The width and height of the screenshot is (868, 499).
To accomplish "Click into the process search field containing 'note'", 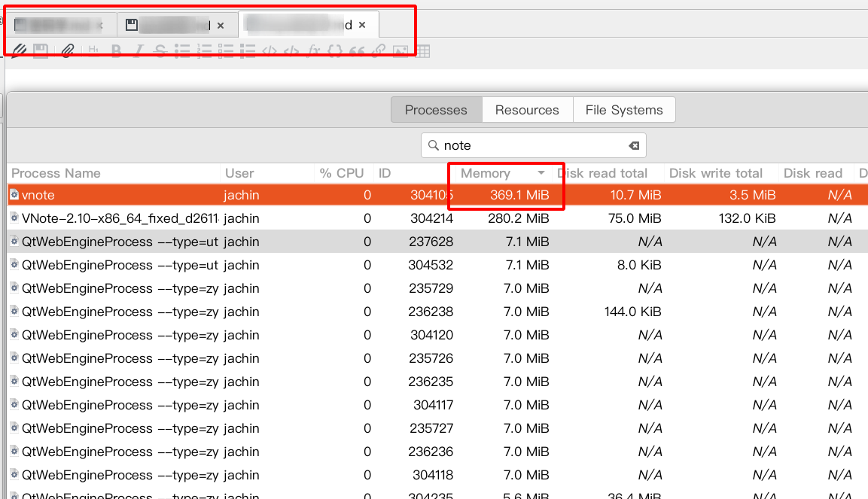I will (533, 145).
